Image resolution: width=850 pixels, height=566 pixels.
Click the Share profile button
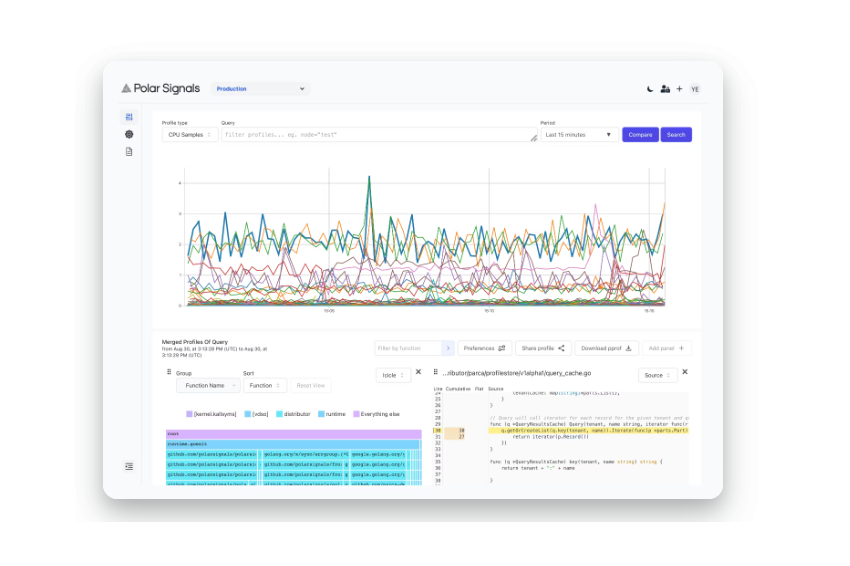543,348
